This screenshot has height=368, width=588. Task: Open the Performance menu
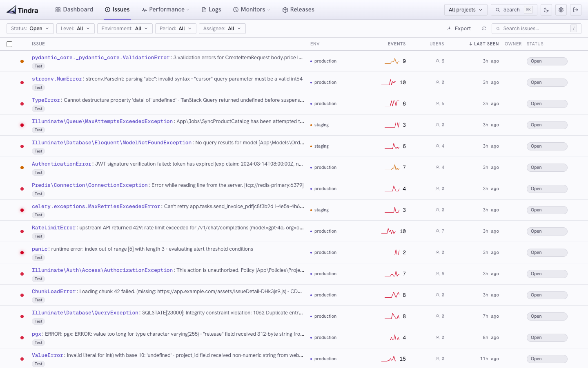[165, 9]
